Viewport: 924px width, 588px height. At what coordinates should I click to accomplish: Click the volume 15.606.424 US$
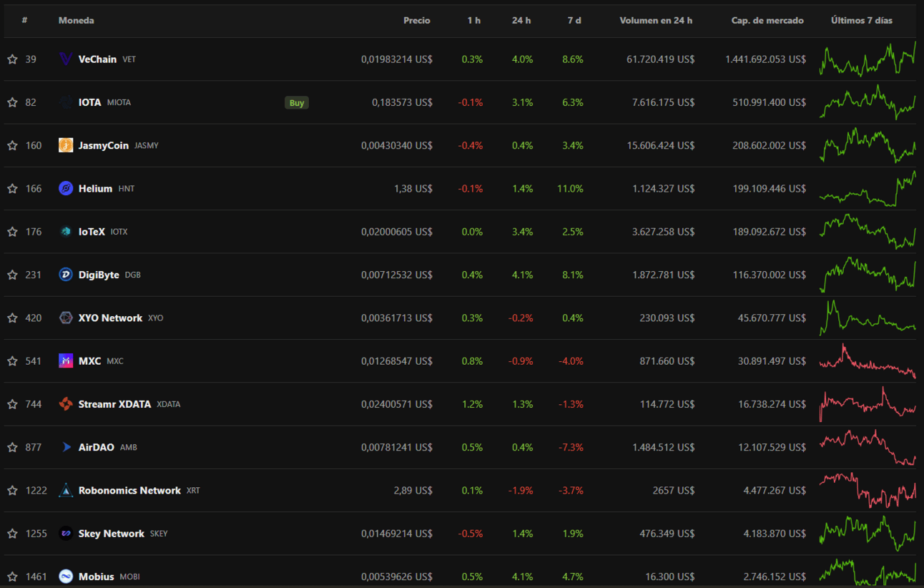click(x=661, y=145)
